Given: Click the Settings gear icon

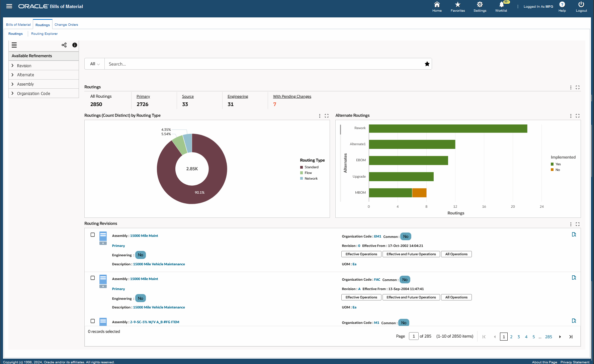Looking at the screenshot, I should point(480,4).
